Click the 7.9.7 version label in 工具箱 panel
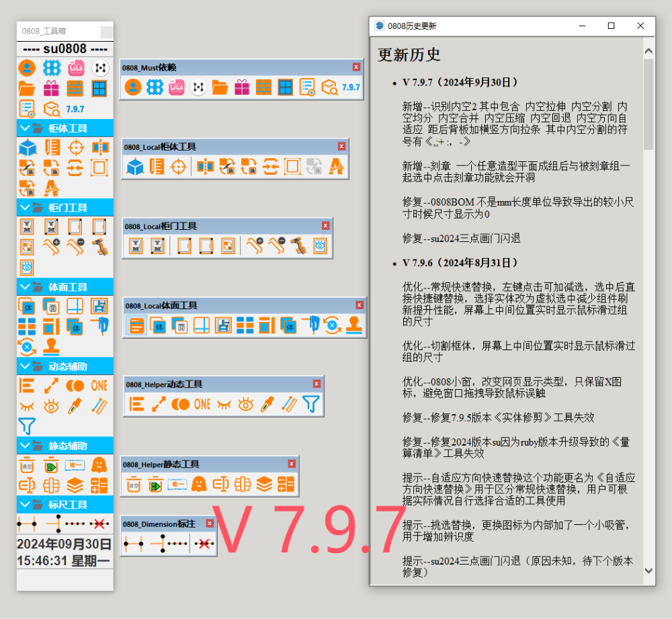Screen dimensions: 672x619 point(75,108)
